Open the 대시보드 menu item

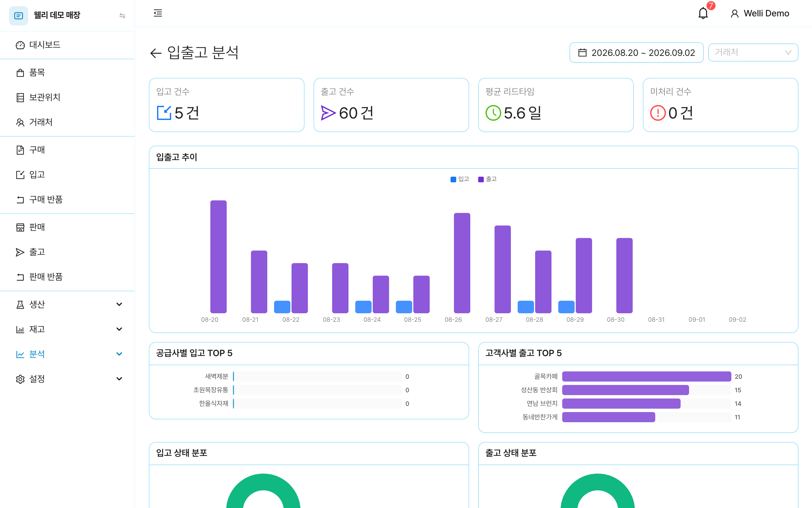pos(67,45)
